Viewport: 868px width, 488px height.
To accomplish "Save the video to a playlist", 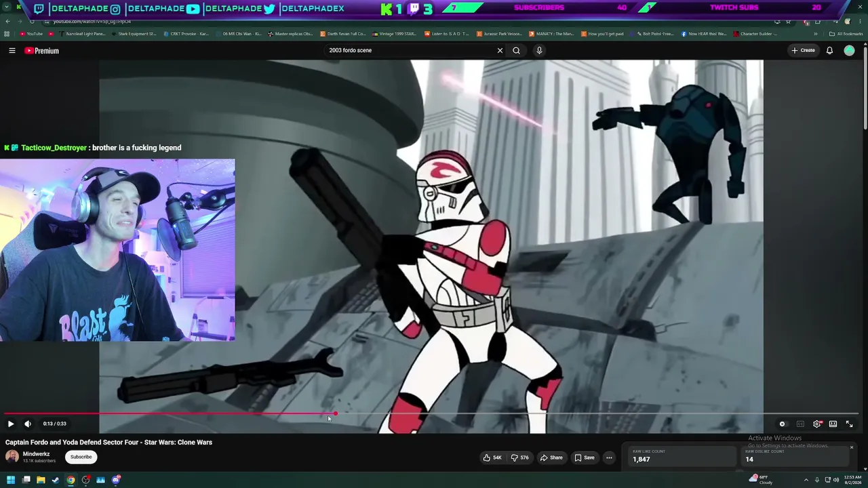I will (584, 457).
